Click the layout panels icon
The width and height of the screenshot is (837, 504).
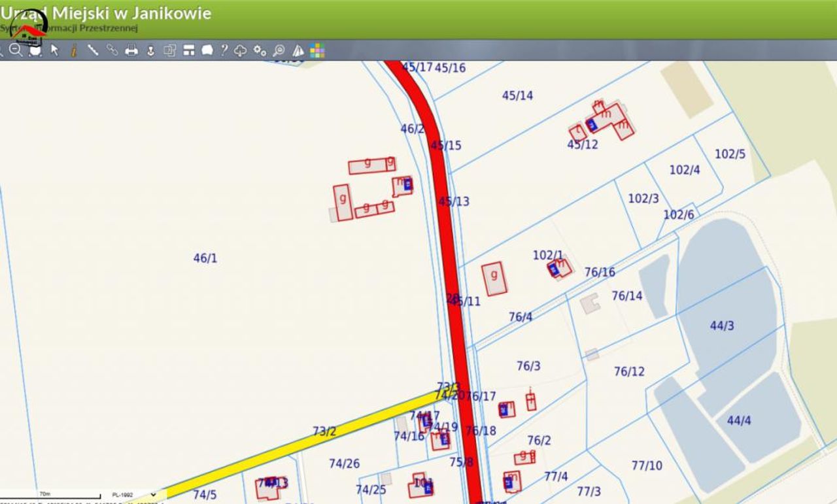[189, 50]
